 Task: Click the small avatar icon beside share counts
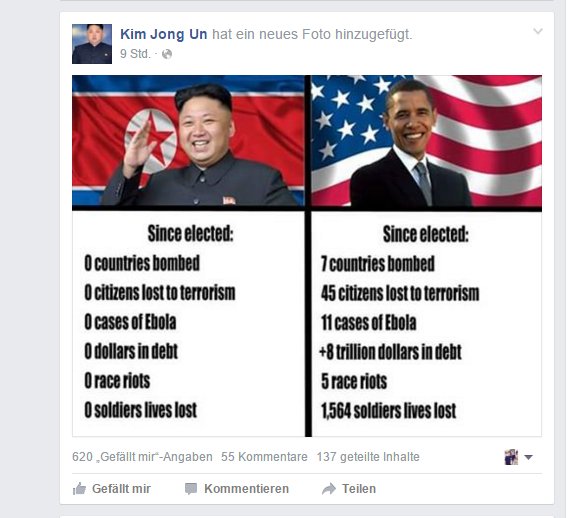pos(511,457)
